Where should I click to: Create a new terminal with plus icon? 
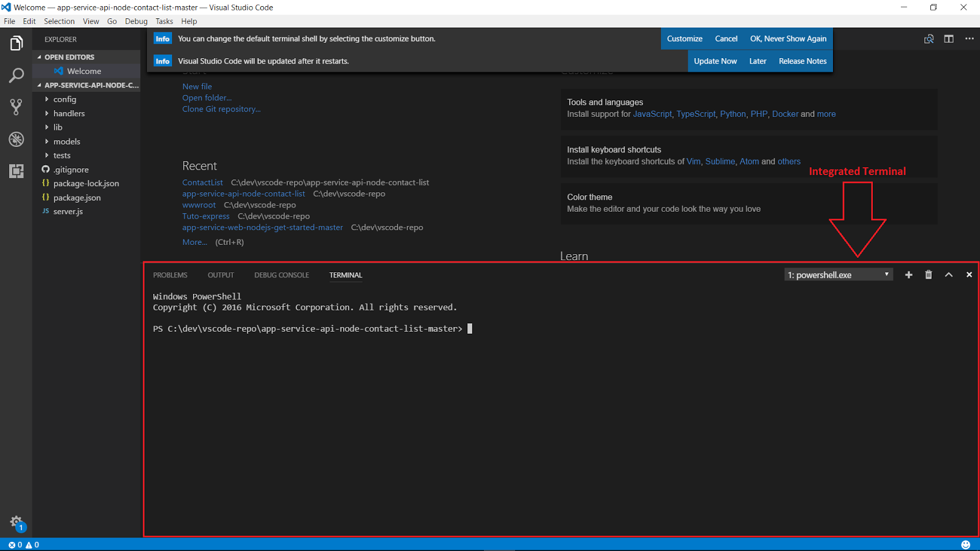click(909, 275)
